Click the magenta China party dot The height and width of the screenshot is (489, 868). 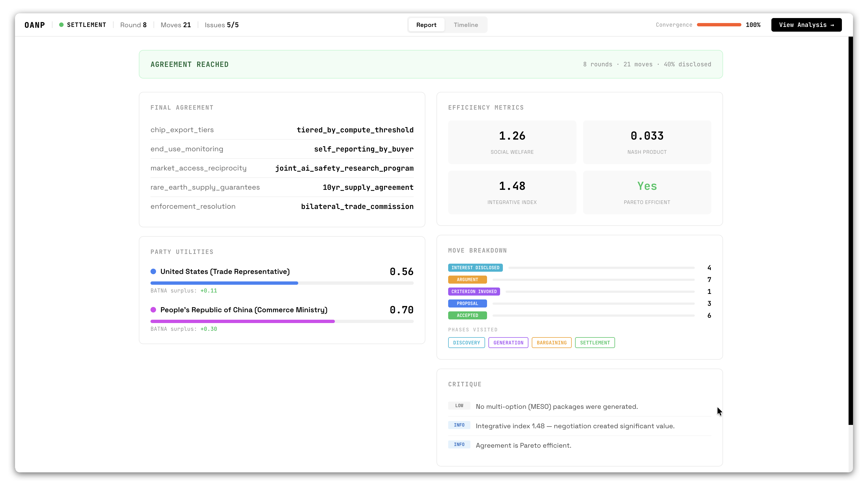(153, 310)
